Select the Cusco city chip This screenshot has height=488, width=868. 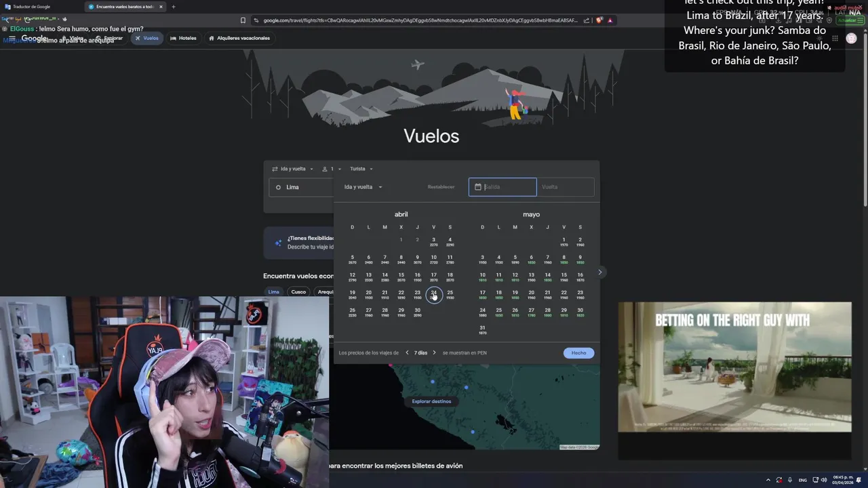click(298, 292)
